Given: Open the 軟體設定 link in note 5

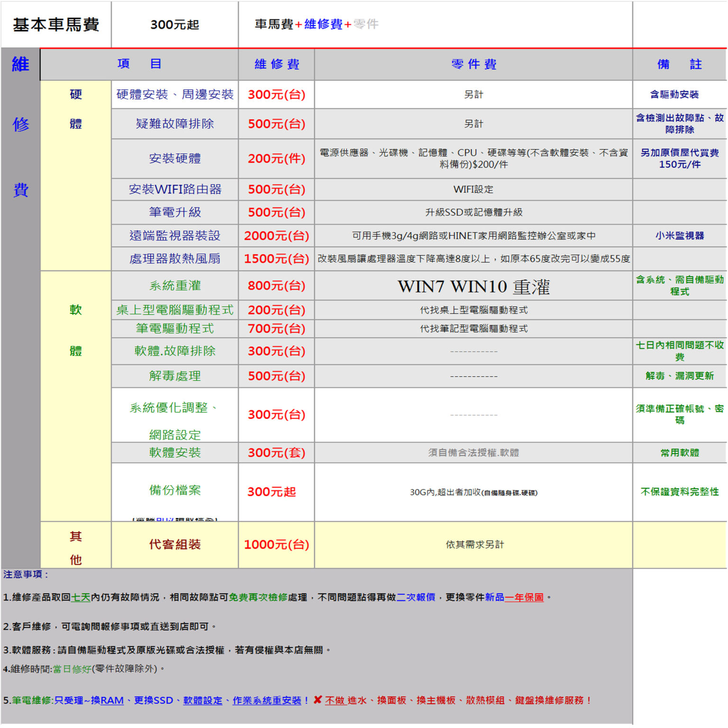Looking at the screenshot, I should point(203,700).
